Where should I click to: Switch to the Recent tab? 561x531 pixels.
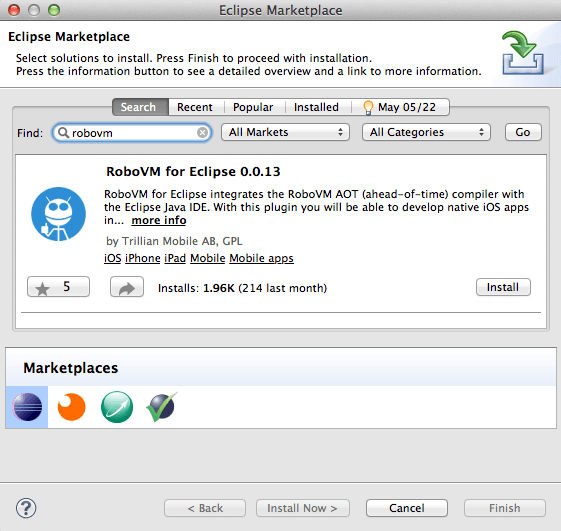(x=195, y=107)
